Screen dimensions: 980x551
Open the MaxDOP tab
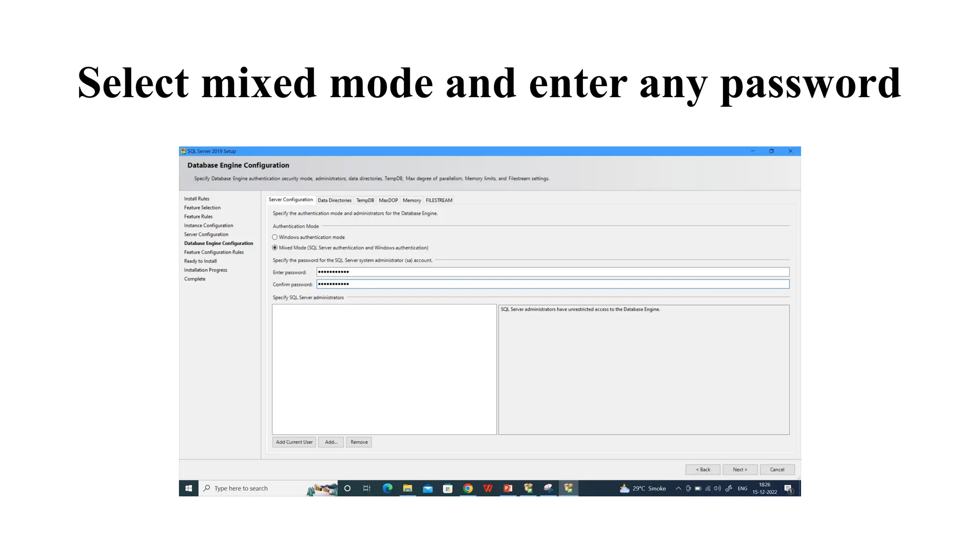pos(389,200)
